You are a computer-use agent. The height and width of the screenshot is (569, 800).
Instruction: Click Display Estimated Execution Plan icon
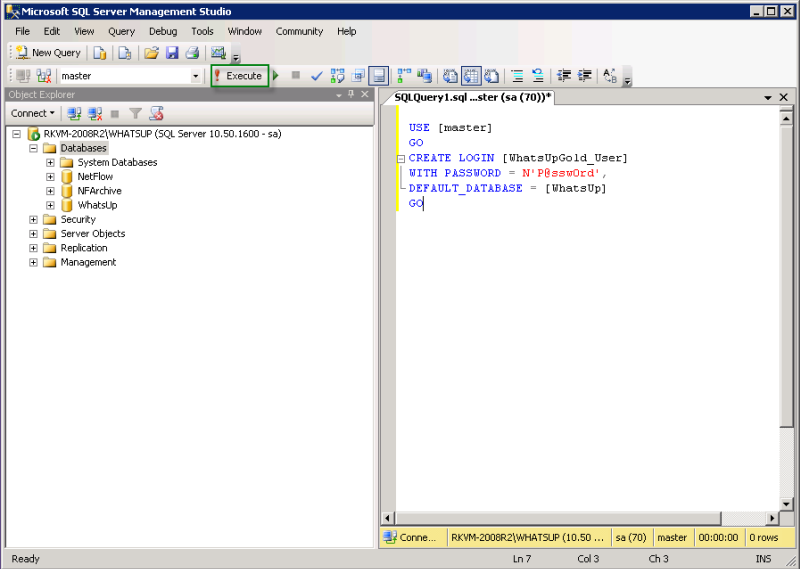coord(337,76)
